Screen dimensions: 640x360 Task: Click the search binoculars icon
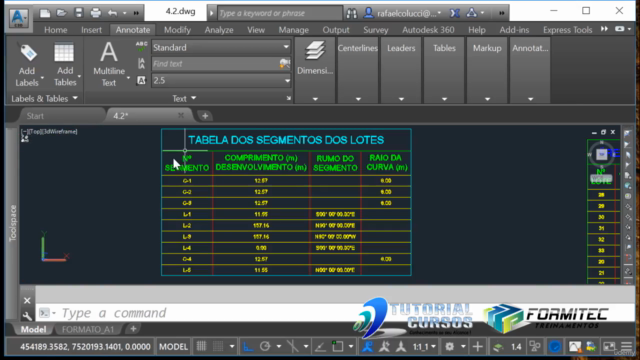(x=351, y=13)
